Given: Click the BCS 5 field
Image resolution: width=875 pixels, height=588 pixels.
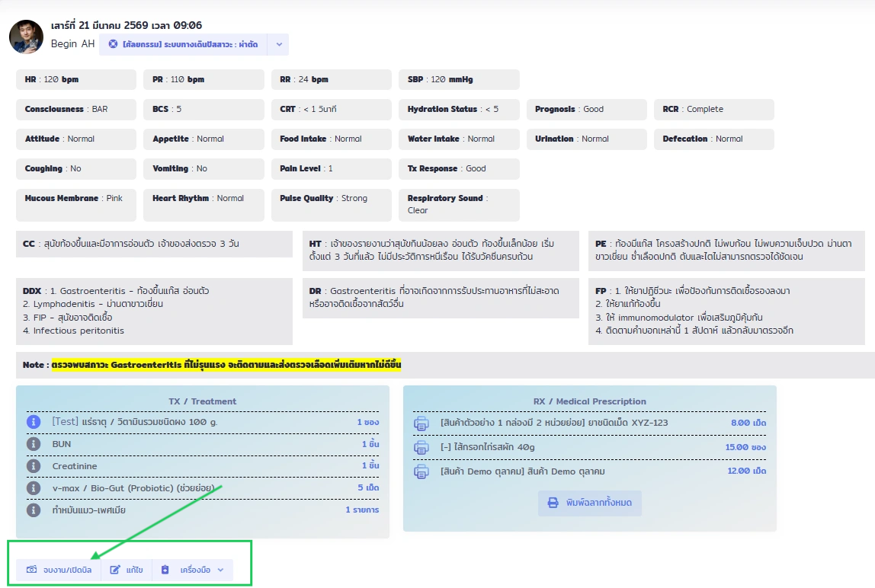Looking at the screenshot, I should coord(204,110).
